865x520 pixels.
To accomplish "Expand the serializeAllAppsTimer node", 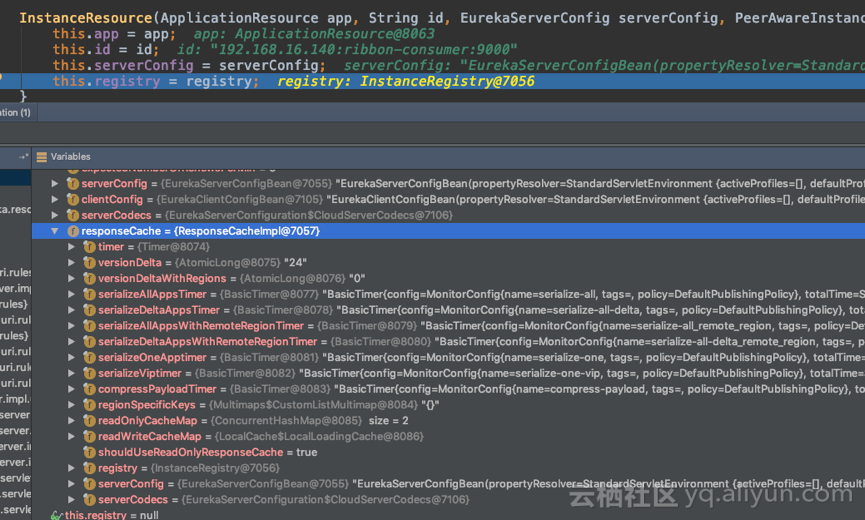I will pos(72,294).
